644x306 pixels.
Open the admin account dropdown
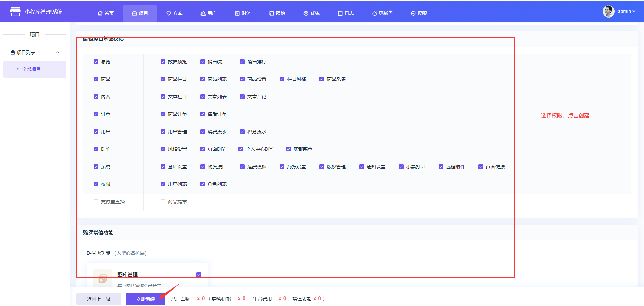click(x=626, y=11)
